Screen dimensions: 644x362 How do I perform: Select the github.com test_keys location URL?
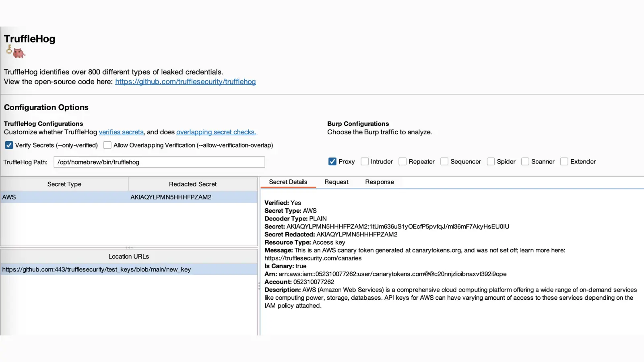tap(97, 269)
